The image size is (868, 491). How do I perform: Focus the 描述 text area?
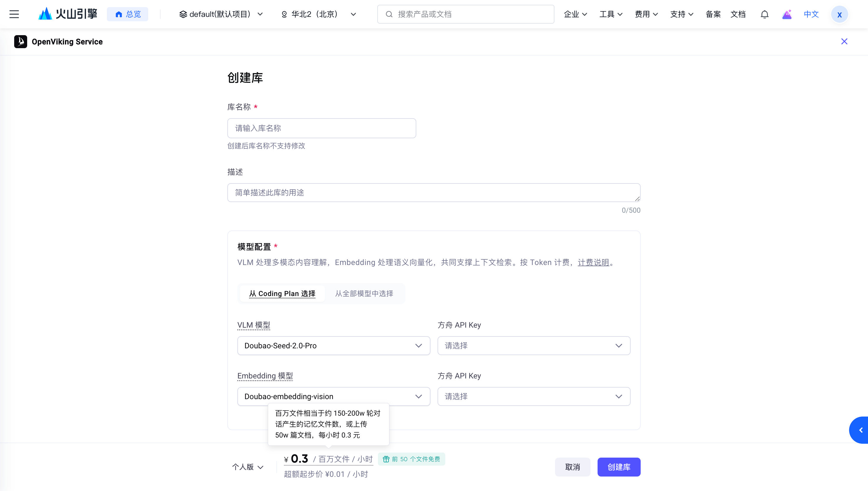[x=434, y=193]
